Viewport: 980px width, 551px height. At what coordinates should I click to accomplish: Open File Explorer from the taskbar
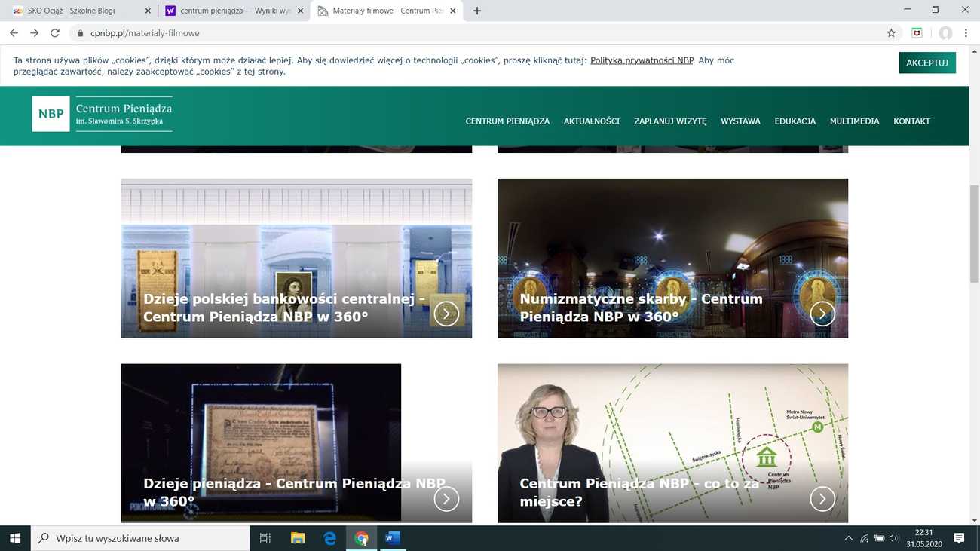(298, 538)
